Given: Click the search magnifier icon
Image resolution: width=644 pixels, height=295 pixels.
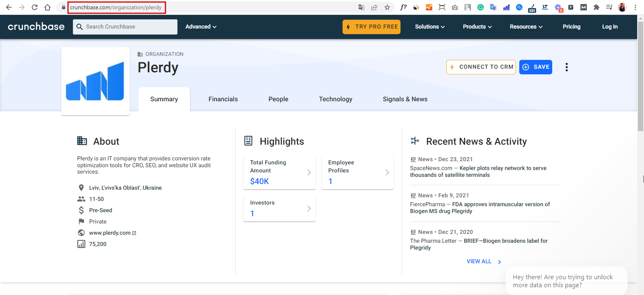Looking at the screenshot, I should [80, 27].
